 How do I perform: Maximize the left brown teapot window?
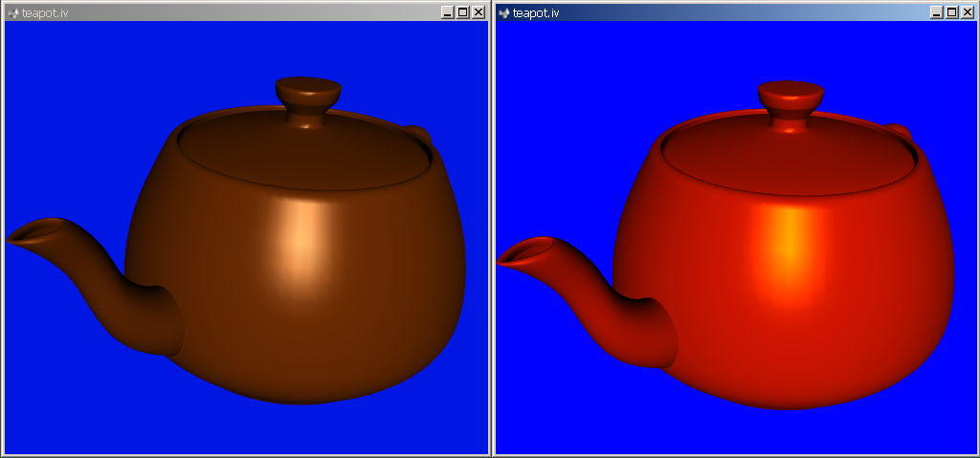click(x=462, y=12)
